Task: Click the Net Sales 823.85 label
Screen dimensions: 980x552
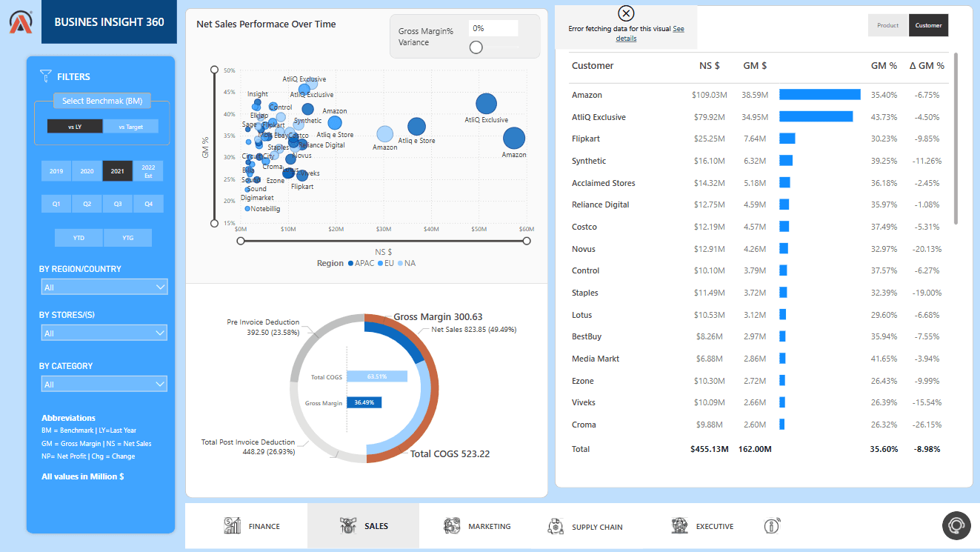Action: (x=474, y=329)
